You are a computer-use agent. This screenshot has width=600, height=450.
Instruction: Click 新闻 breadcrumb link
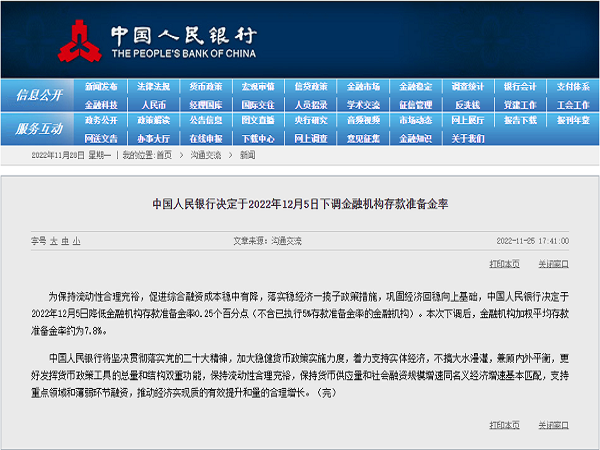pyautogui.click(x=248, y=155)
